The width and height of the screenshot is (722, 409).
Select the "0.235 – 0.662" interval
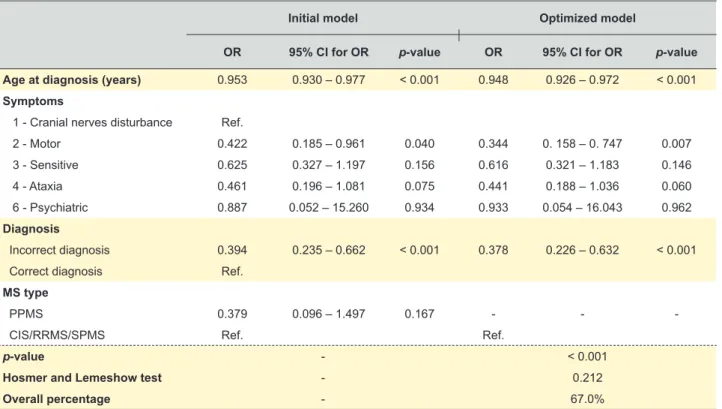(x=329, y=250)
